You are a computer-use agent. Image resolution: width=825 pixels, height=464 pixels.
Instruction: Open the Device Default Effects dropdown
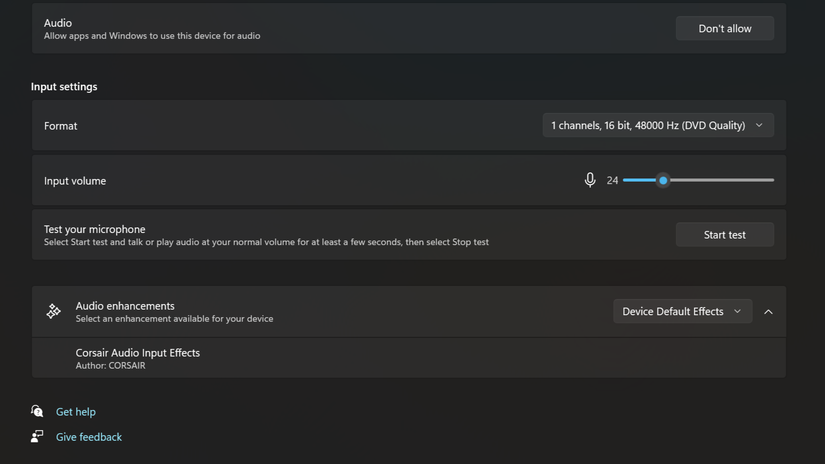coord(682,312)
